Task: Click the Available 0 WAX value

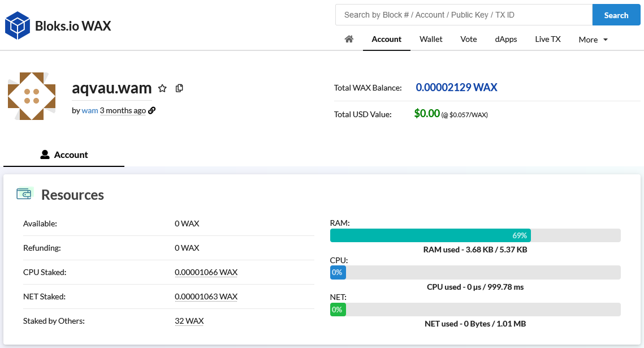Action: [x=187, y=224]
